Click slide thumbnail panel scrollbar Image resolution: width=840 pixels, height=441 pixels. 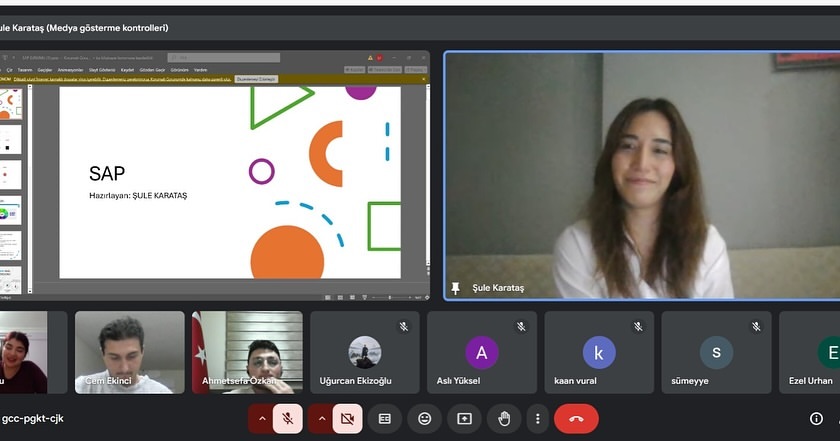30,189
